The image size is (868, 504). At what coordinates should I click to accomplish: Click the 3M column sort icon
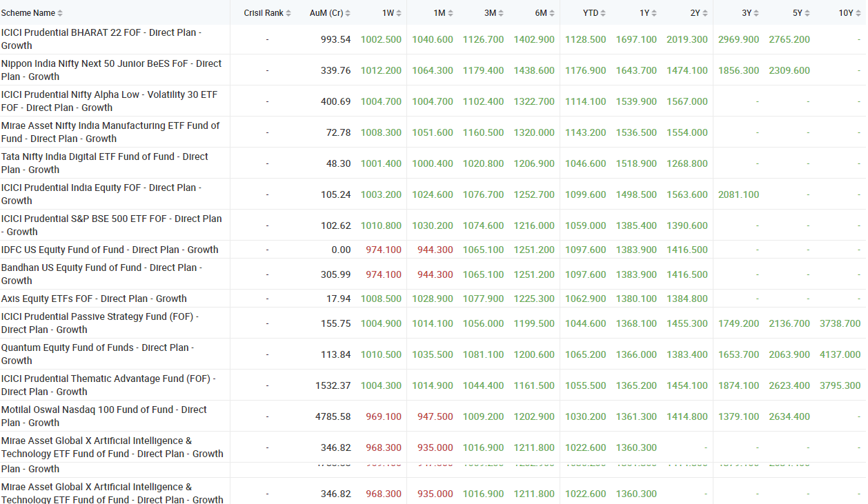[502, 13]
